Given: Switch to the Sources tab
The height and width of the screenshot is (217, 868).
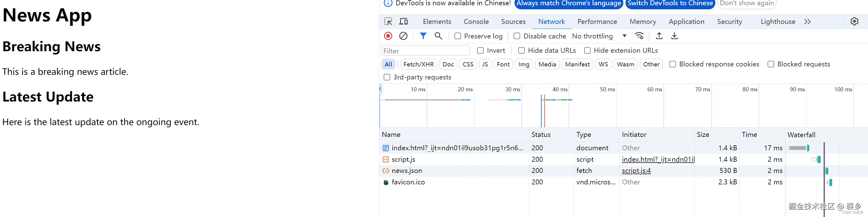Looking at the screenshot, I should coord(513,21).
